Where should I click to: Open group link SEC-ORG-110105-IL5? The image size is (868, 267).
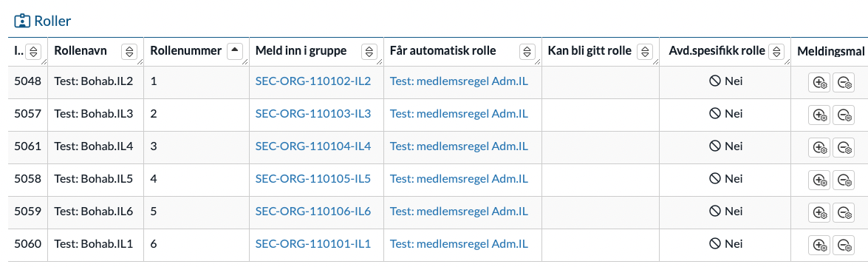[312, 179]
